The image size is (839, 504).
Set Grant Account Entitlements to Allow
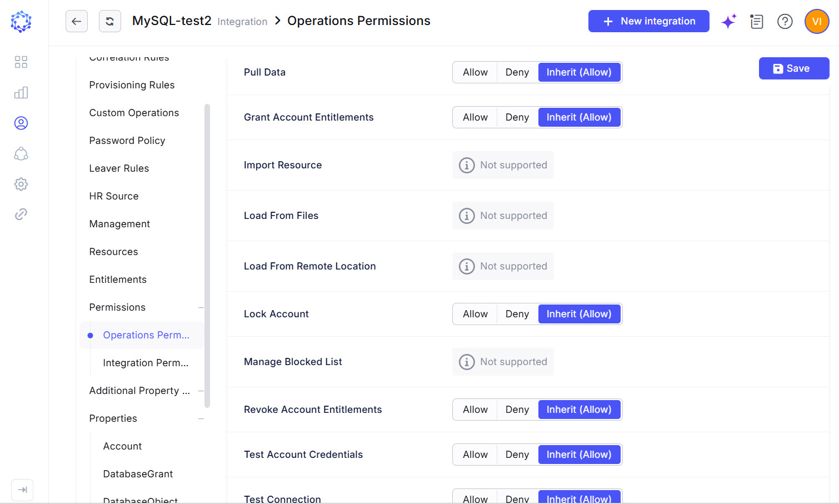click(475, 117)
